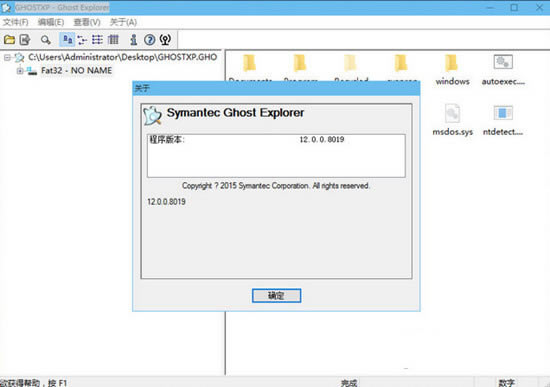The width and height of the screenshot is (550, 387).
Task: Select Fat32 - NO NAME partition item
Action: click(76, 71)
